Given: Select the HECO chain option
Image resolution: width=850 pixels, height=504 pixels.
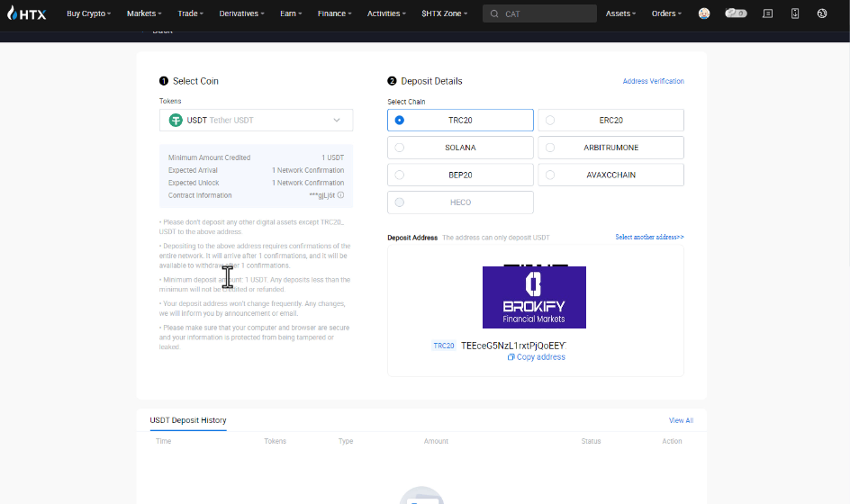Looking at the screenshot, I should [x=460, y=202].
